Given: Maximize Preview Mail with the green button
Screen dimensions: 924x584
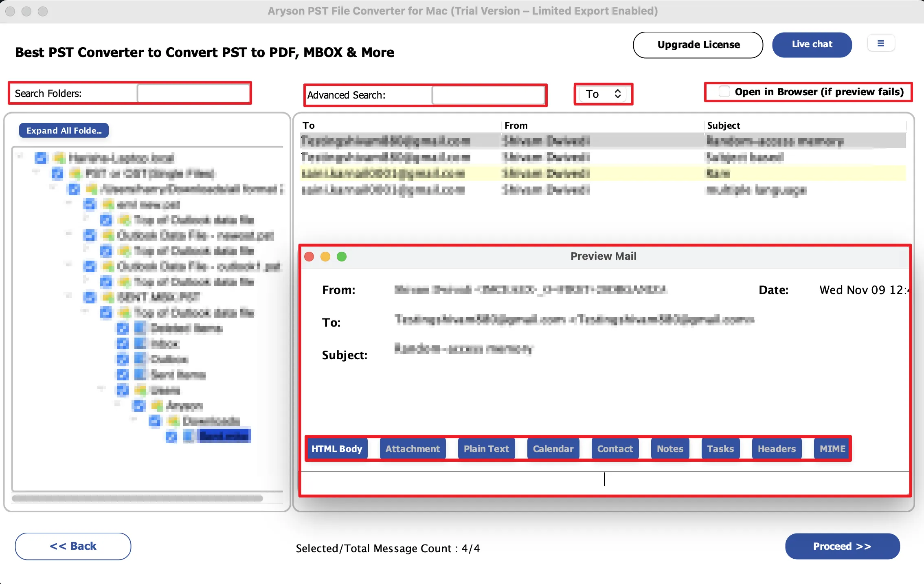Looking at the screenshot, I should (x=342, y=257).
